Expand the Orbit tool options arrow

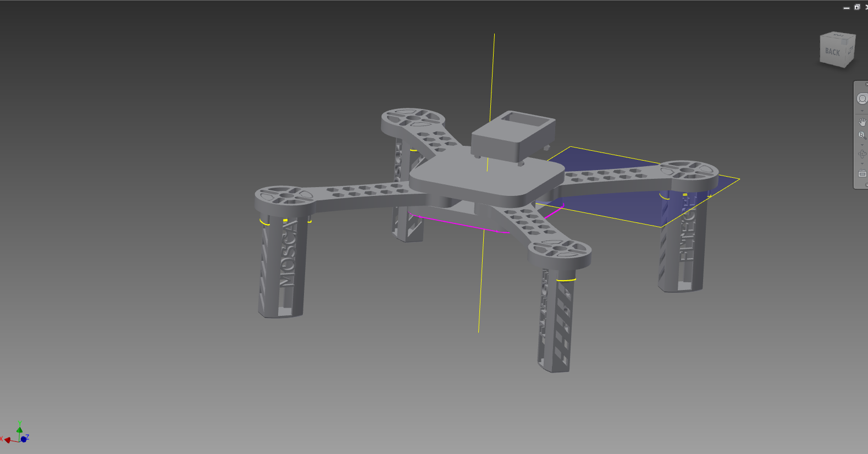(x=862, y=163)
